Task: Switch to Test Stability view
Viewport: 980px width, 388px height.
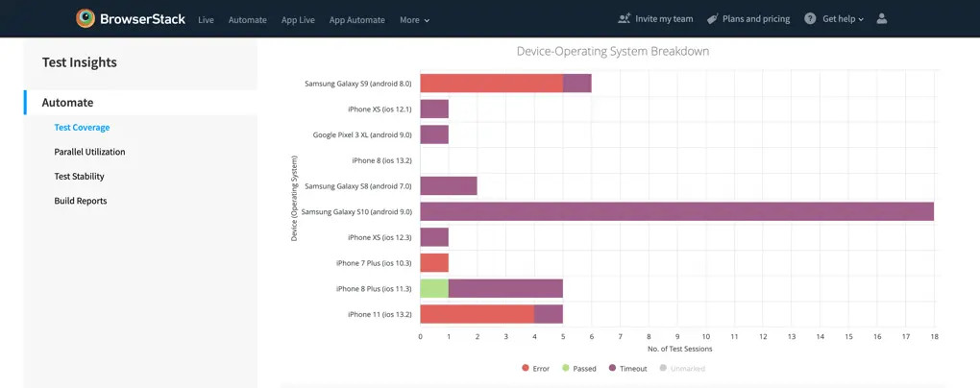Action: (x=80, y=176)
